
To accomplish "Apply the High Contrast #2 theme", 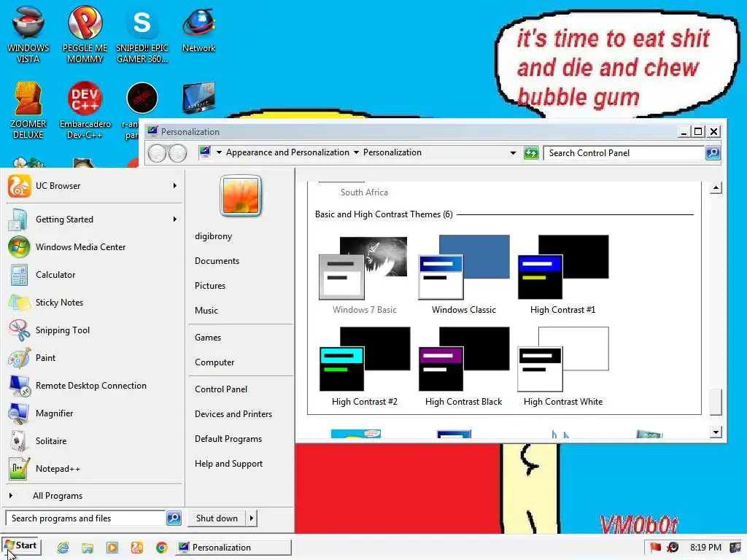I will (365, 367).
